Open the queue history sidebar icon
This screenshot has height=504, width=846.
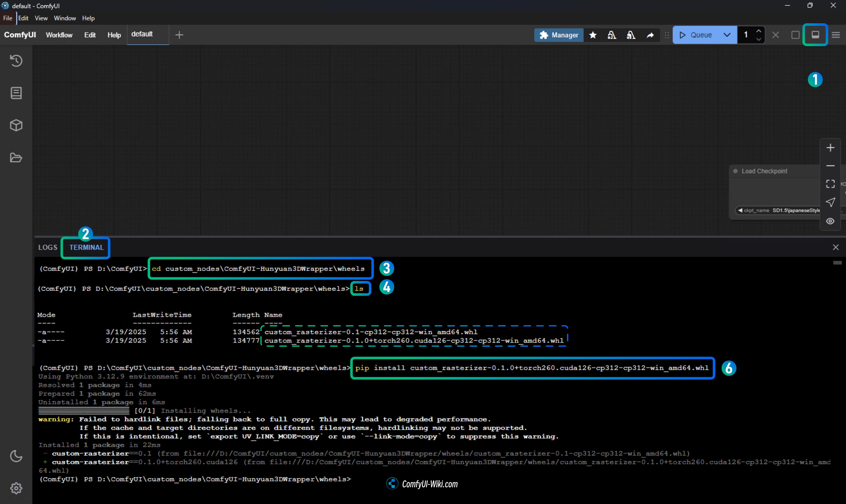(16, 61)
